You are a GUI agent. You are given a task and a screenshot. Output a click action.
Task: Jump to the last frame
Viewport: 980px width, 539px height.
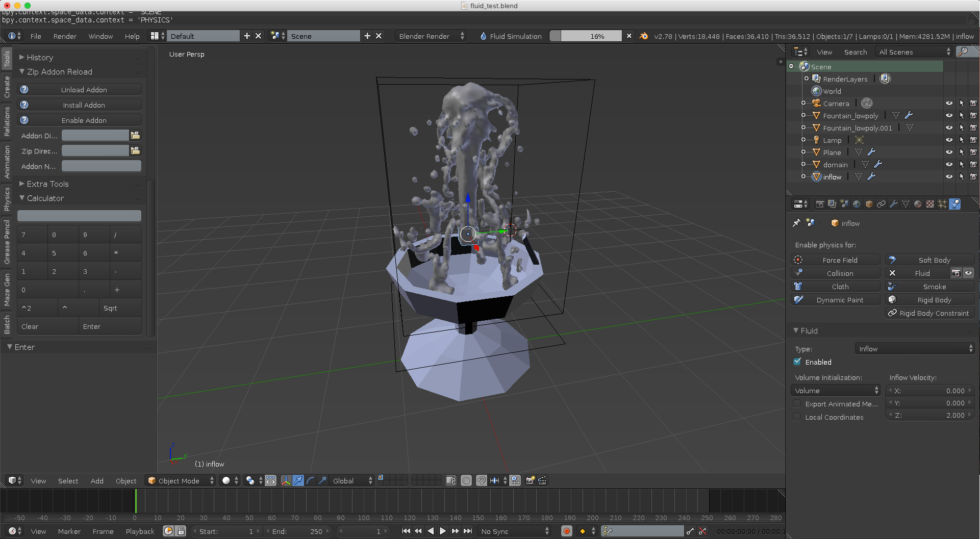pyautogui.click(x=467, y=531)
